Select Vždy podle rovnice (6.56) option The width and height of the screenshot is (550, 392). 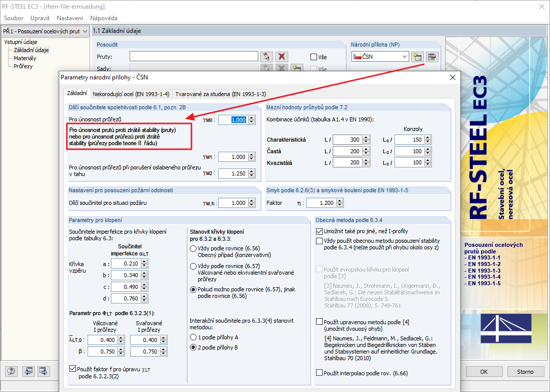point(193,249)
